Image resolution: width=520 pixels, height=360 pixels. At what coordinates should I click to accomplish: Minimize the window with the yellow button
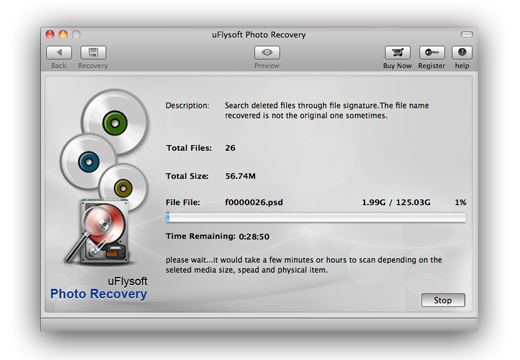[x=63, y=34]
